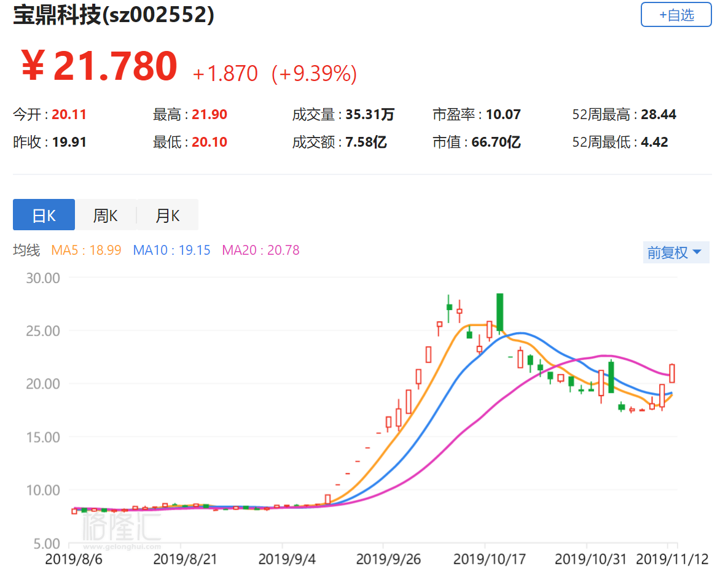Click the 成交量 volume value 35.31万
Viewport: 728px width, 571px height.
[x=370, y=115]
